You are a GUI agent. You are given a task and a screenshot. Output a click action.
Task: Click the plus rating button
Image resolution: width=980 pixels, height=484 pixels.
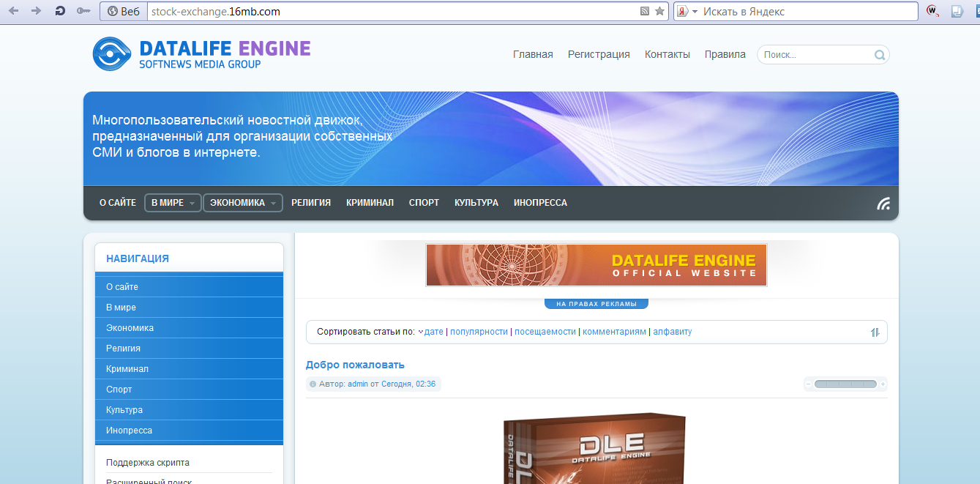(883, 384)
